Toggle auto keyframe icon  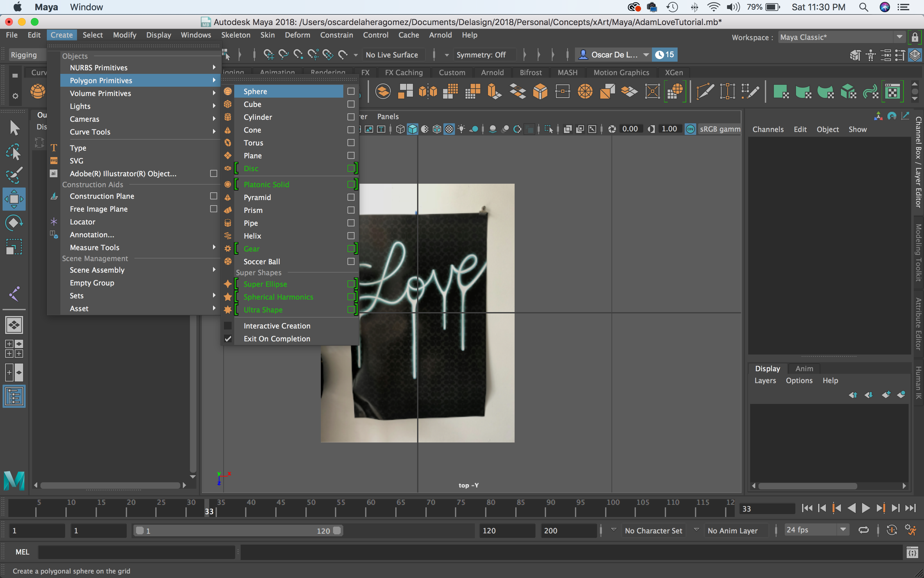pos(892,530)
